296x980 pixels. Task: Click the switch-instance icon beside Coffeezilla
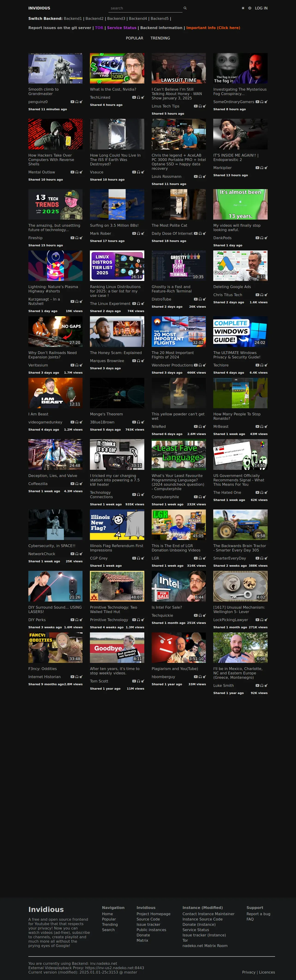(x=81, y=484)
